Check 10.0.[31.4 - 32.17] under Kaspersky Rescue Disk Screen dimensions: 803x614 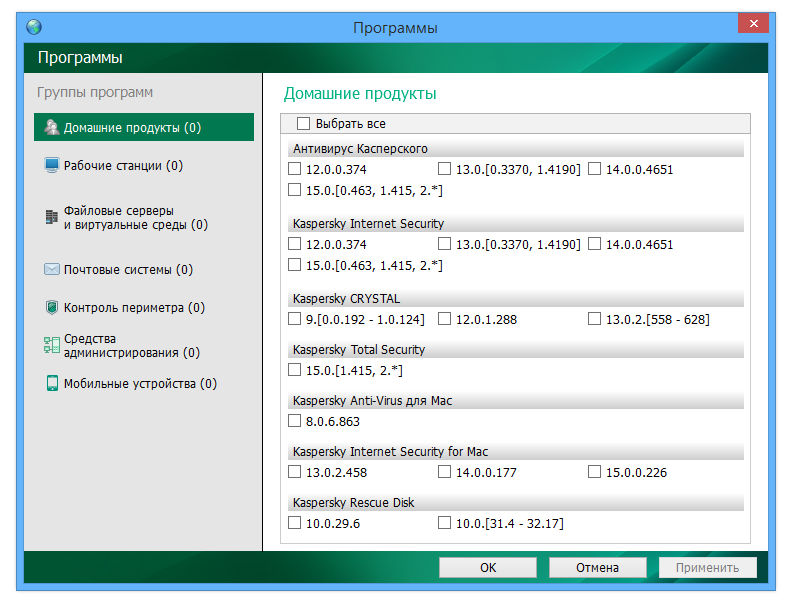[x=445, y=522]
